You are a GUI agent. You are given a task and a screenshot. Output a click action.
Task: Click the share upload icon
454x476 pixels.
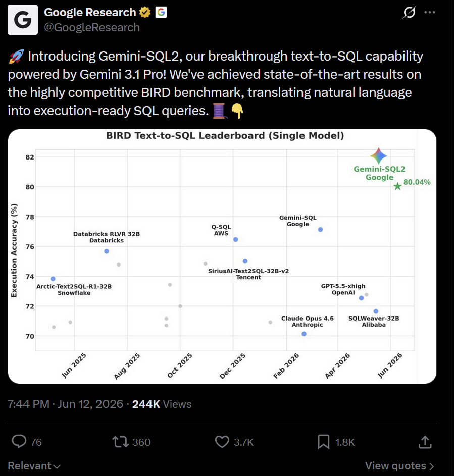pos(425,442)
